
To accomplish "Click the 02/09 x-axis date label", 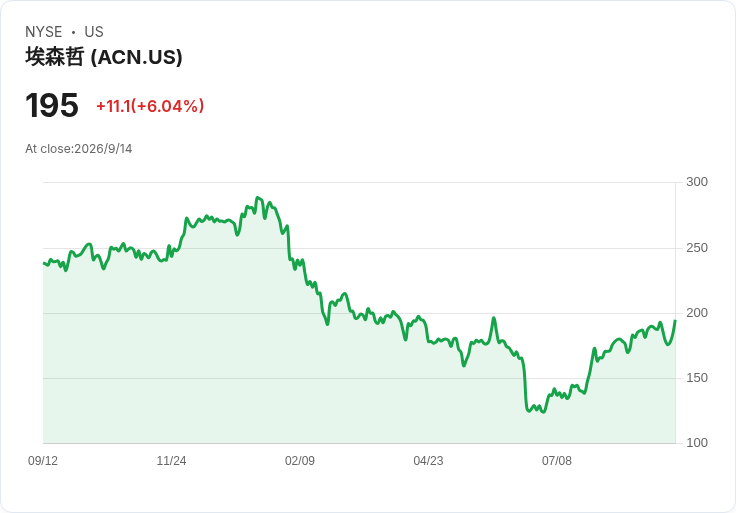I will (x=300, y=461).
